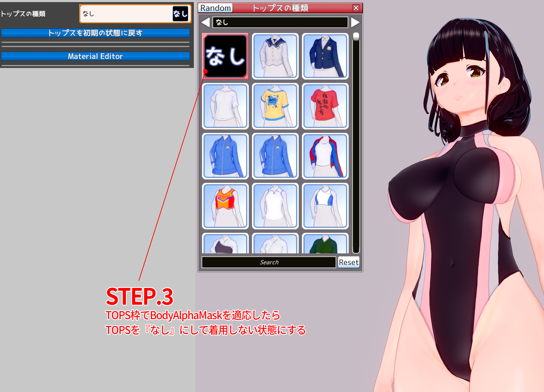Viewport: 544px width, 392px height.
Task: Select the red and blue open jacket
Action: pos(325,156)
